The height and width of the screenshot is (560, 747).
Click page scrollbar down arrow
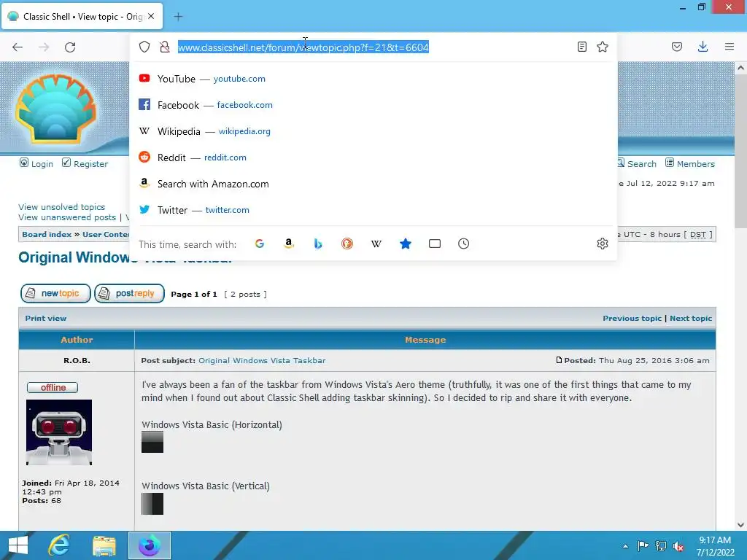[741, 525]
